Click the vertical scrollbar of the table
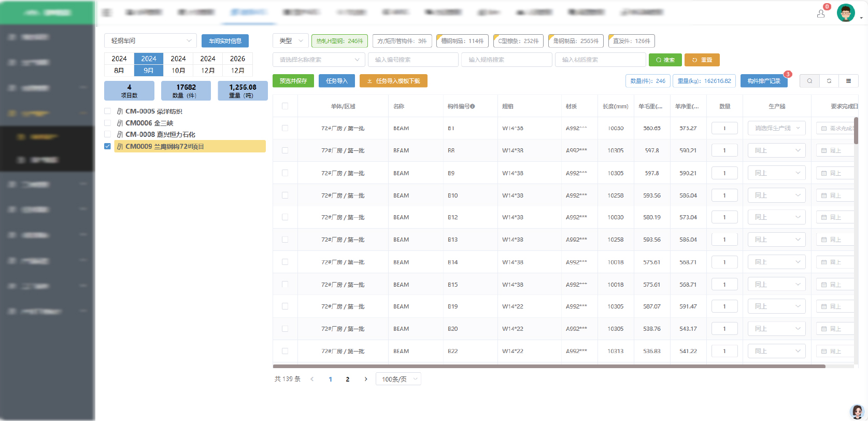Screen dimensions: 868x421 [856, 131]
